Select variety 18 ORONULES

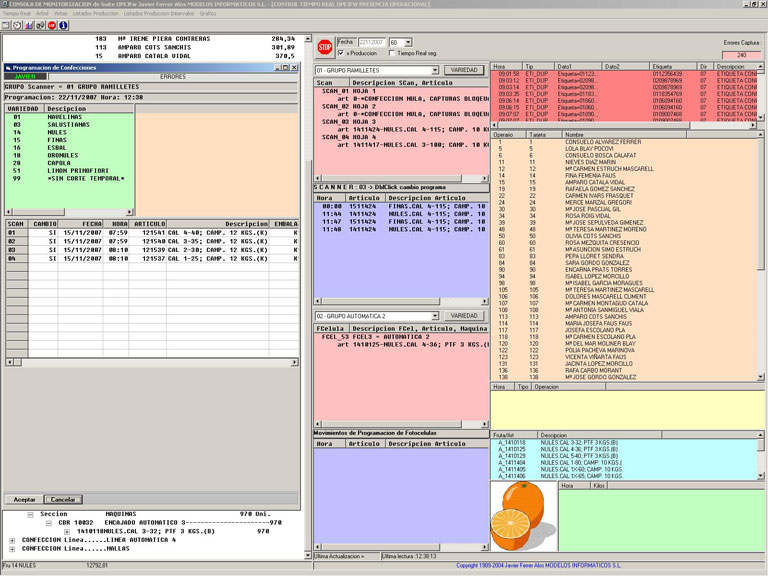click(69, 155)
